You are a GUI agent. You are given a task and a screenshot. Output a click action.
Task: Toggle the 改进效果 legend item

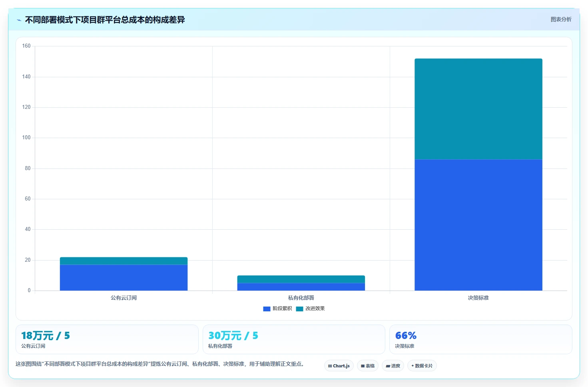(310, 309)
